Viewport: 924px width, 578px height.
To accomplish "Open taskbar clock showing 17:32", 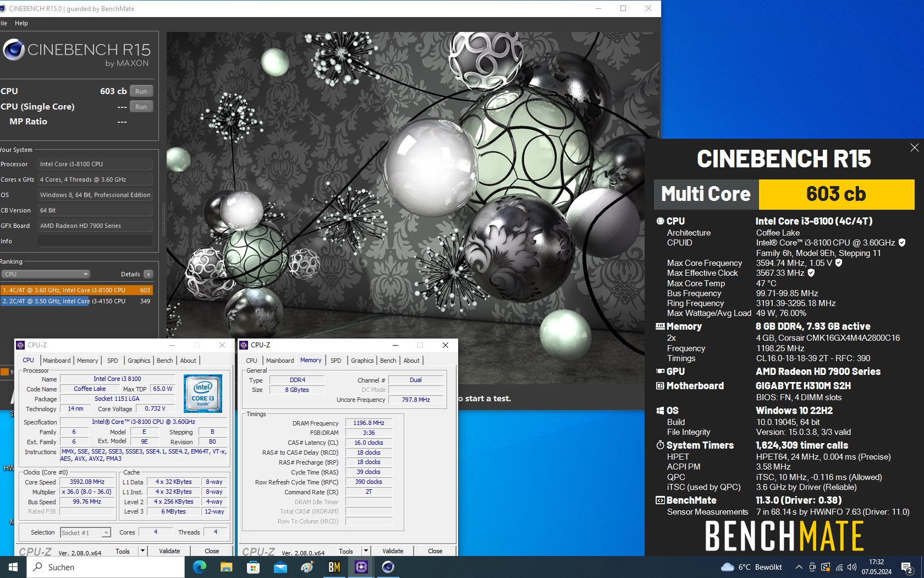I will [876, 567].
